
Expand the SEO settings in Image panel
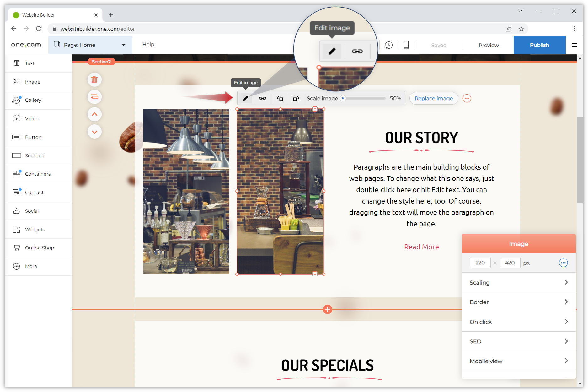tap(518, 341)
